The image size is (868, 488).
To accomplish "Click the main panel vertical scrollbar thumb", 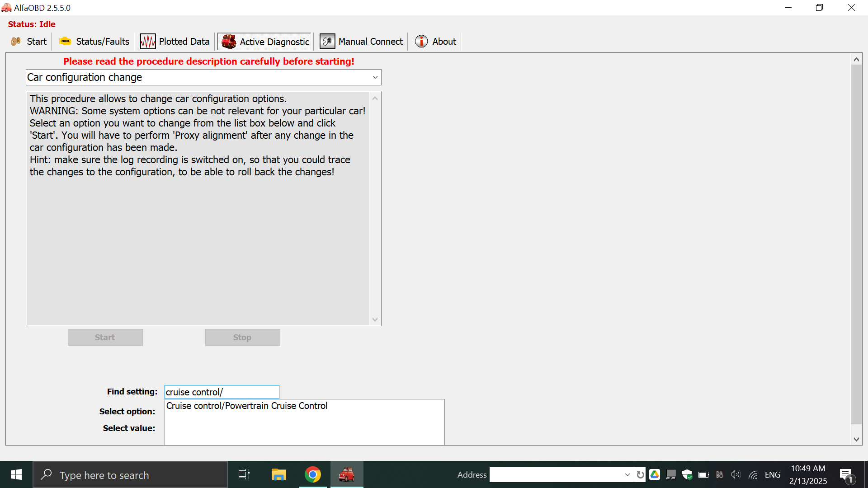I will point(856,244).
